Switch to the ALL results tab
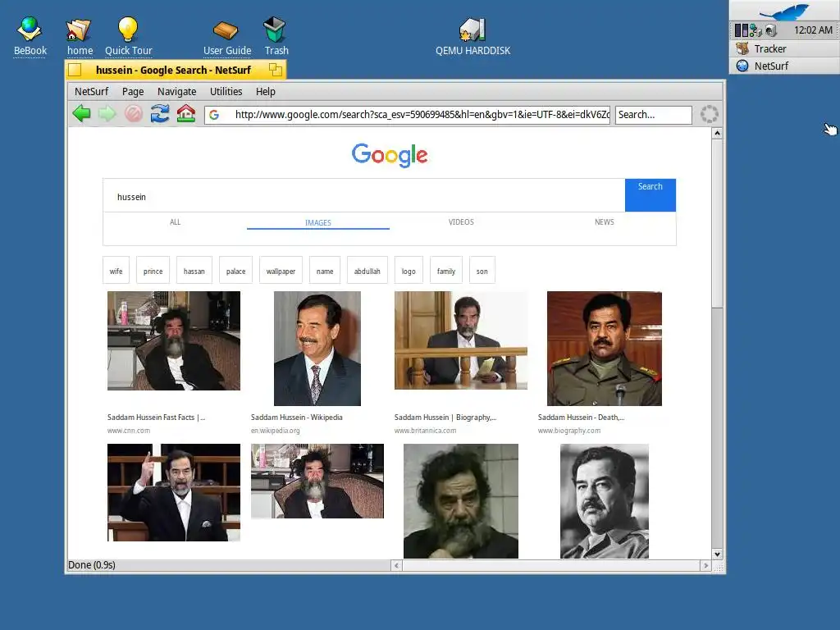This screenshot has height=630, width=840. (x=176, y=221)
